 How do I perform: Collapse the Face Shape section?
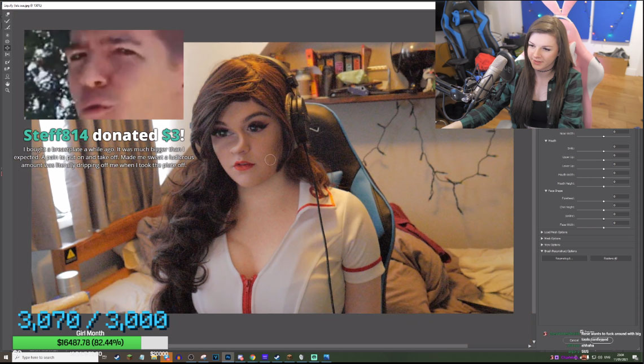tap(546, 191)
